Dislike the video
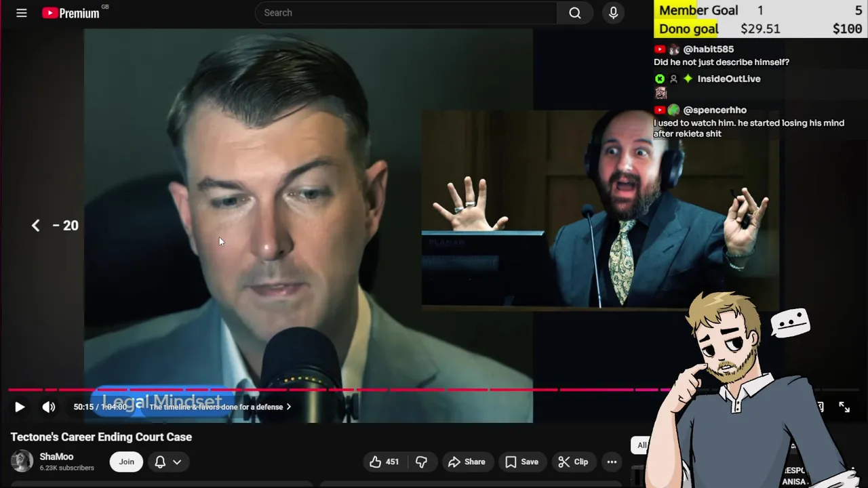Viewport: 868px width, 488px height. (x=421, y=462)
